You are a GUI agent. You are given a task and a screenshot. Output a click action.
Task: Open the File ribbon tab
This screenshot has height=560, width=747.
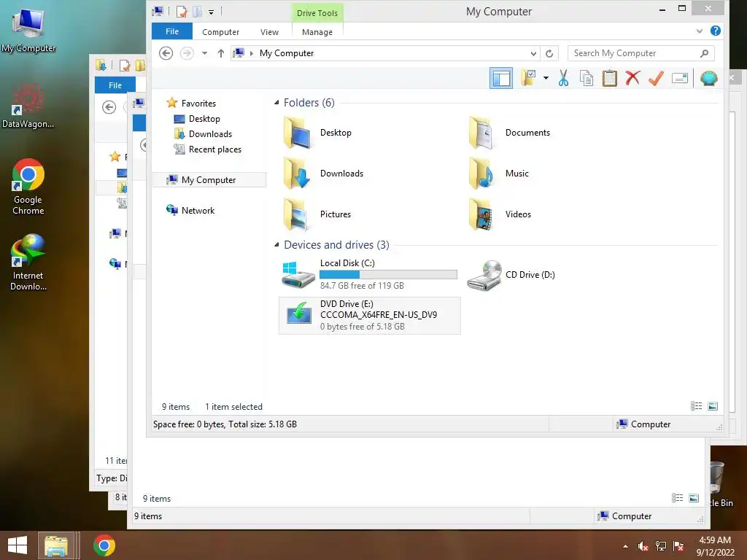point(172,31)
